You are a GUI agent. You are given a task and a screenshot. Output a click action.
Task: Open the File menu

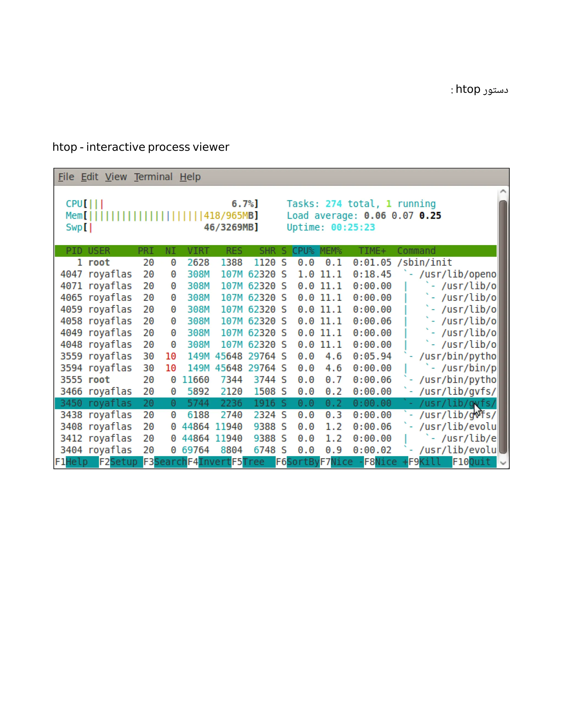(66, 177)
